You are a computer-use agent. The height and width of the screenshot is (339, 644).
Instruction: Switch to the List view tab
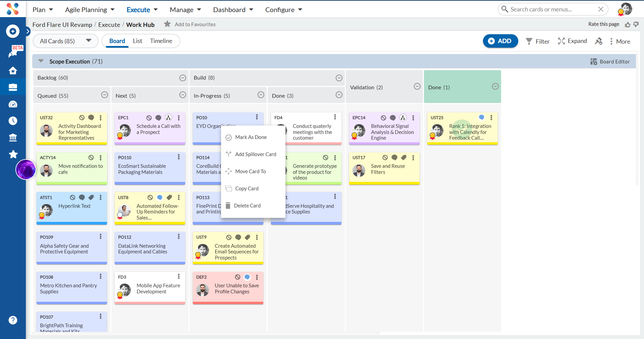[x=138, y=41]
